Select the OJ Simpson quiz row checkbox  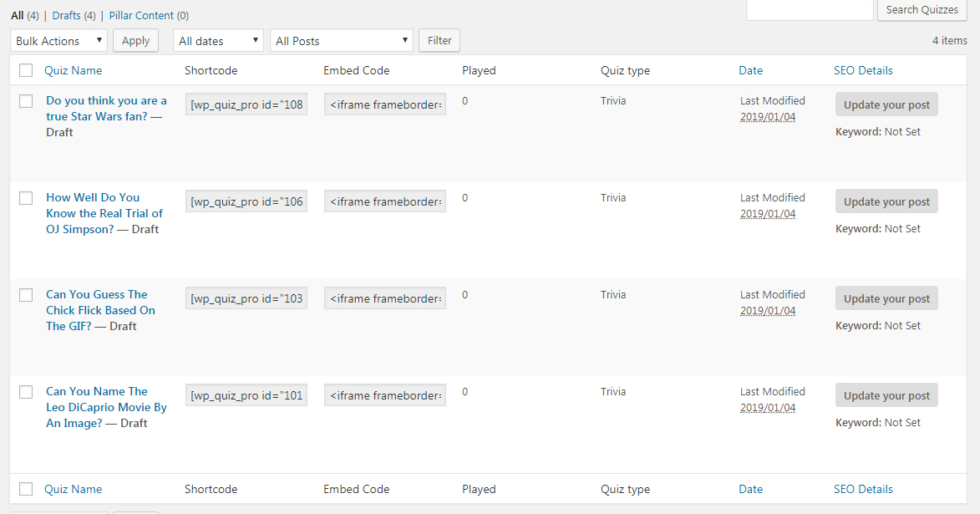coord(26,198)
